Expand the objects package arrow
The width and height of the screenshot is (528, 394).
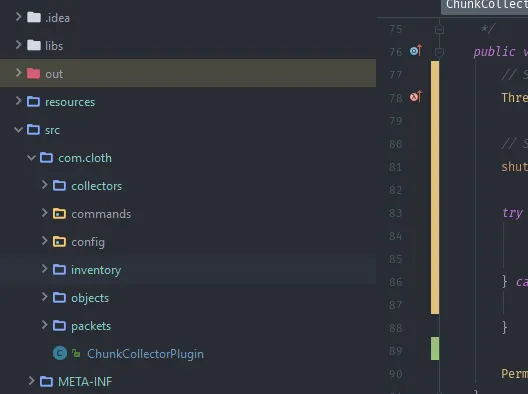pyautogui.click(x=44, y=297)
